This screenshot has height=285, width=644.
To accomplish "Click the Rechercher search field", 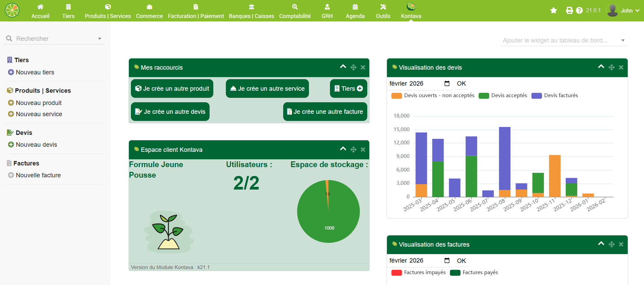I will click(54, 39).
